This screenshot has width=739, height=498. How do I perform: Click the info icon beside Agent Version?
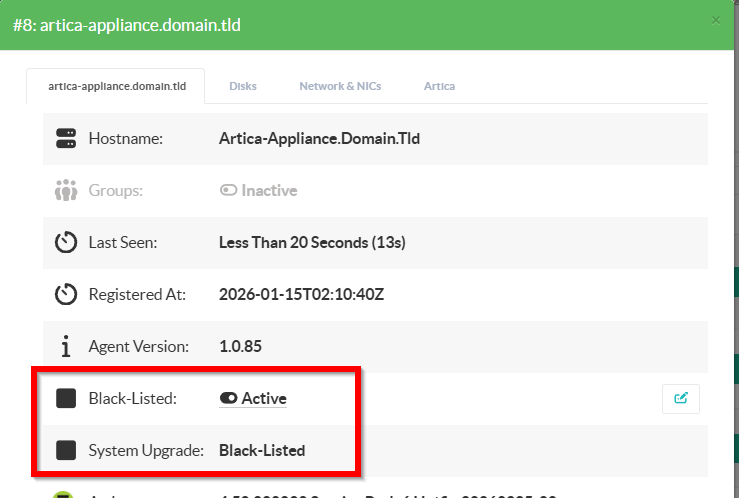click(x=66, y=347)
